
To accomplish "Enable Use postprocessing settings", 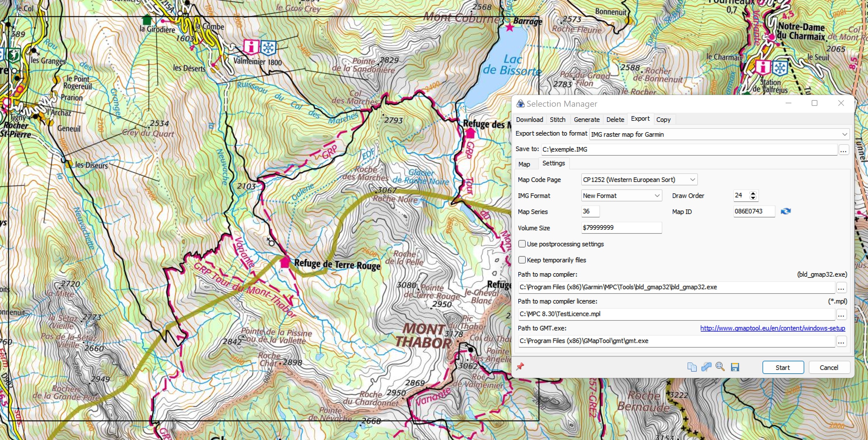I will click(x=522, y=244).
